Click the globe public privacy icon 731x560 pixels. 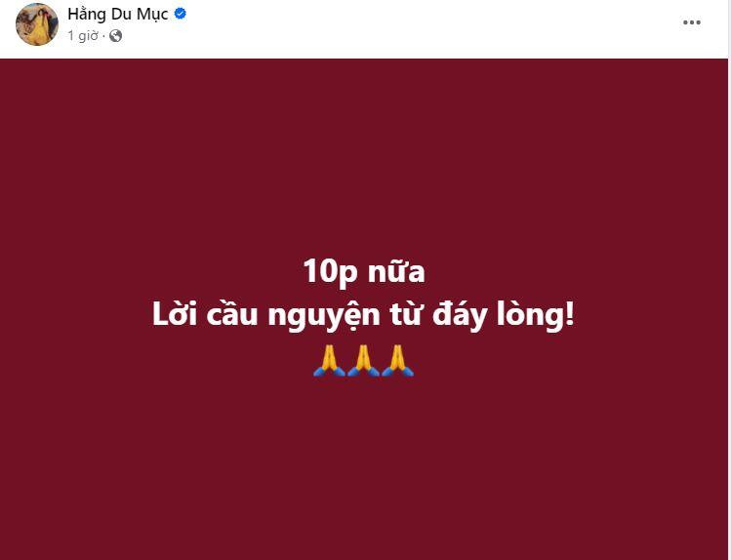(x=115, y=36)
